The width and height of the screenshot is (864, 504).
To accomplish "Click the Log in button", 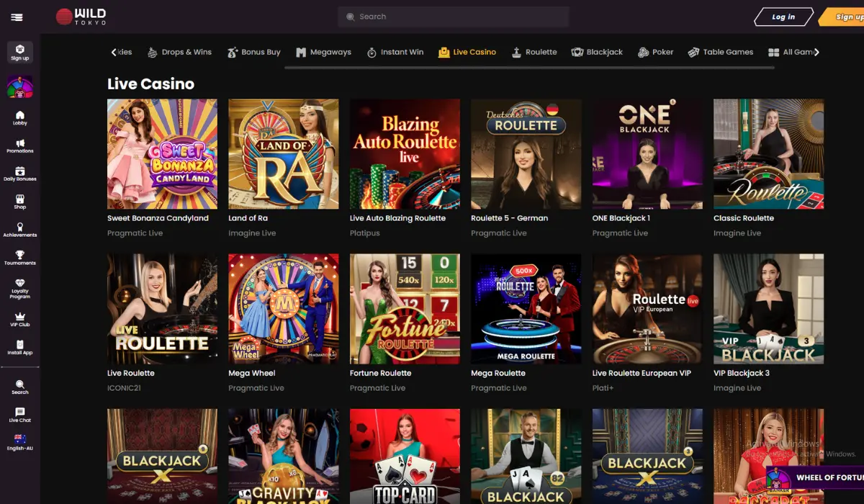I will pos(783,17).
